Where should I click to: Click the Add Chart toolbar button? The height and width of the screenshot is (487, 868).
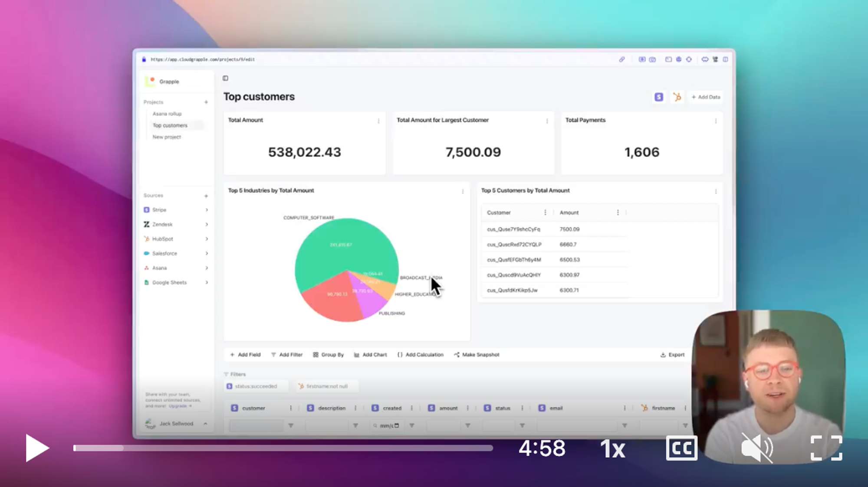pyautogui.click(x=370, y=355)
